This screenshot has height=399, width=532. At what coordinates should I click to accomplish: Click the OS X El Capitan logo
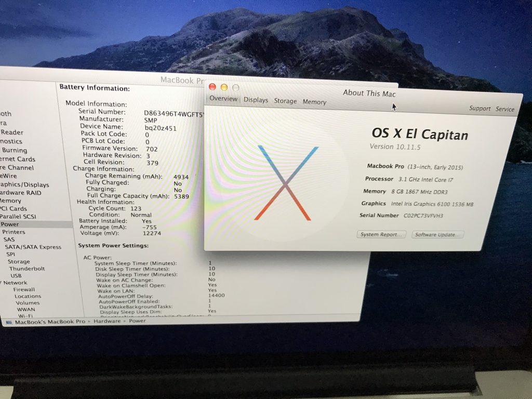point(286,183)
